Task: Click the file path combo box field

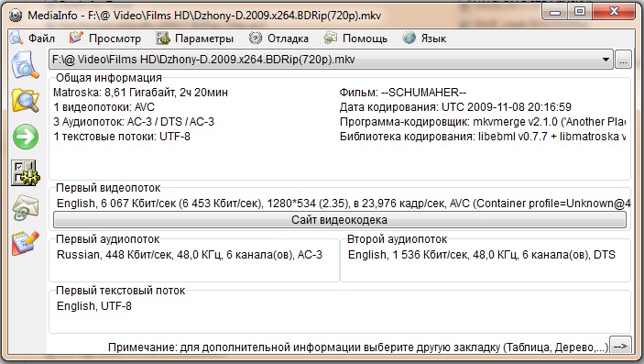Action: tap(331, 60)
